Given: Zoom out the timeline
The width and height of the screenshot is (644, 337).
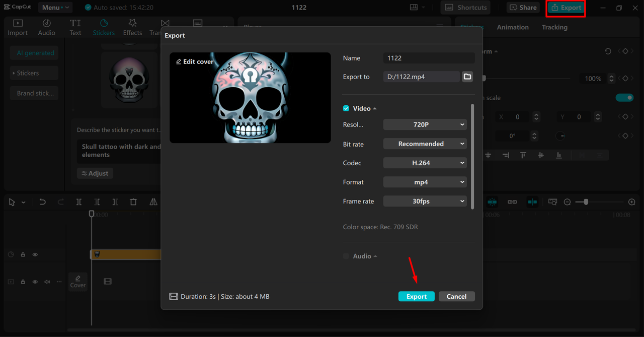Looking at the screenshot, I should [x=567, y=202].
